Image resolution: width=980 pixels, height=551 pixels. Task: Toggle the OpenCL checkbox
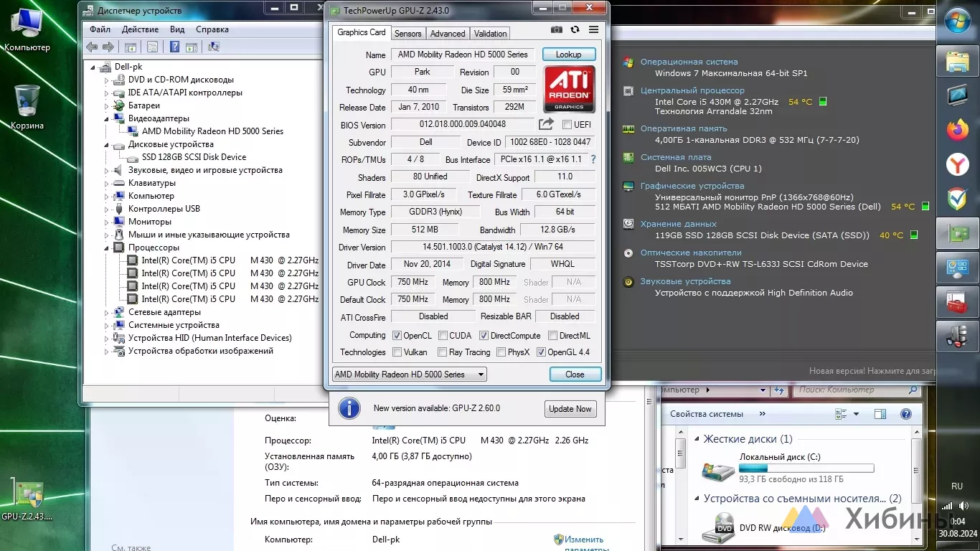click(397, 335)
